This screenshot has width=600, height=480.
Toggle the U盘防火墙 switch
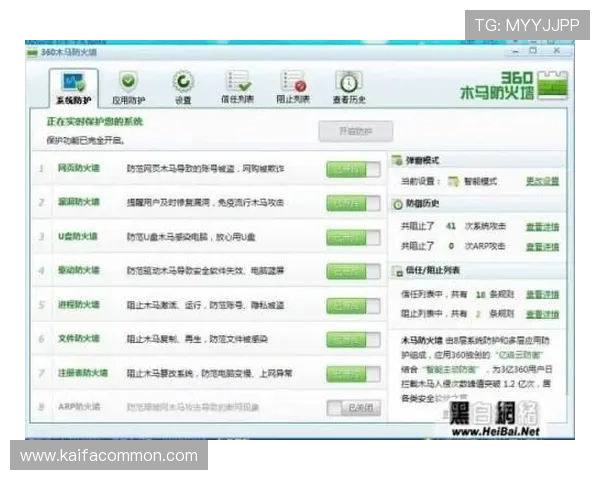353,237
